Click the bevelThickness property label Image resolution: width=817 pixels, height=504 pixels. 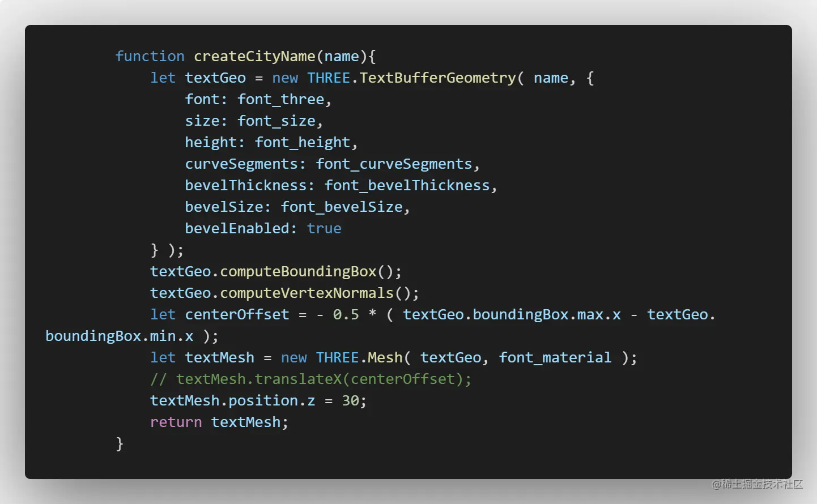(245, 185)
